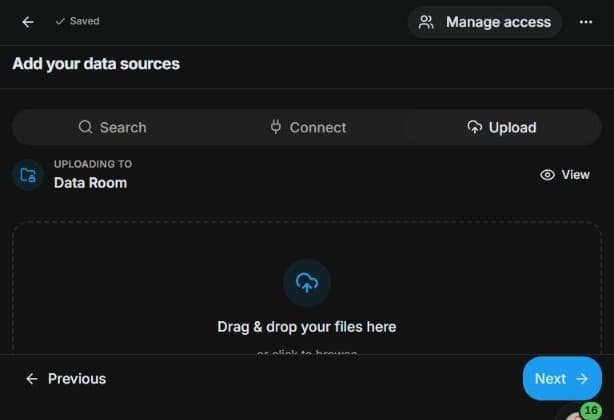This screenshot has height=420, width=614.
Task: Click the View button with eye icon
Action: 565,175
